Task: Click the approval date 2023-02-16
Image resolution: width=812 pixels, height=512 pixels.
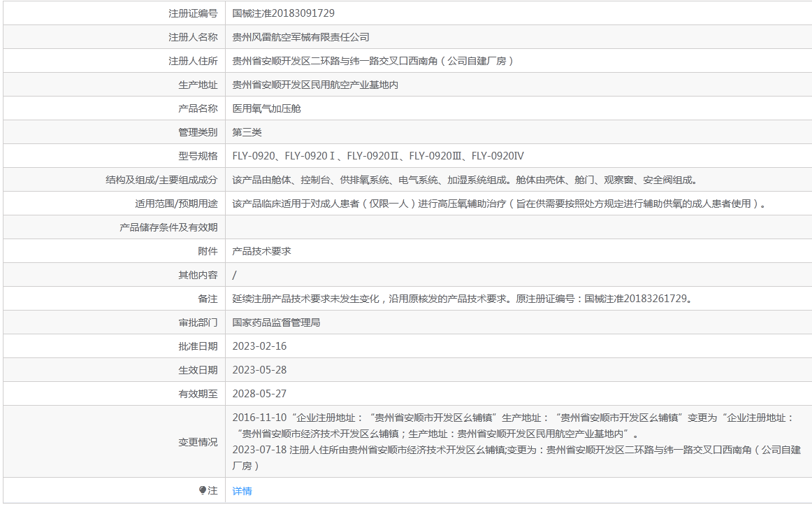Action: pos(259,346)
